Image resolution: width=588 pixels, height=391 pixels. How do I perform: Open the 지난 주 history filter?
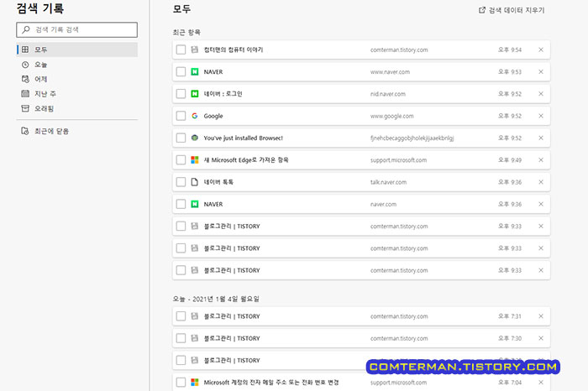pyautogui.click(x=77, y=94)
